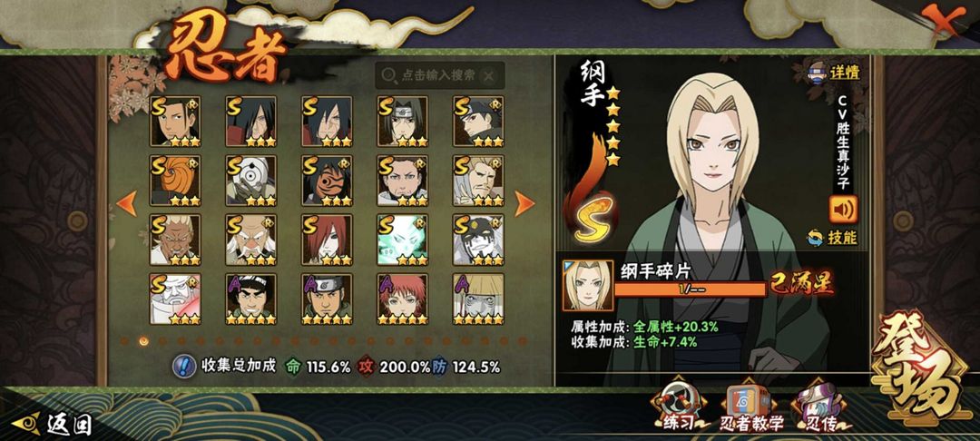Go back with the 返回 button
This screenshot has height=441, width=980.
[53, 425]
